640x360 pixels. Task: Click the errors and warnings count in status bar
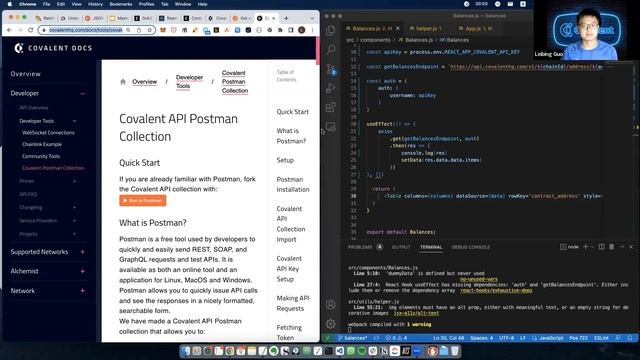(396, 338)
